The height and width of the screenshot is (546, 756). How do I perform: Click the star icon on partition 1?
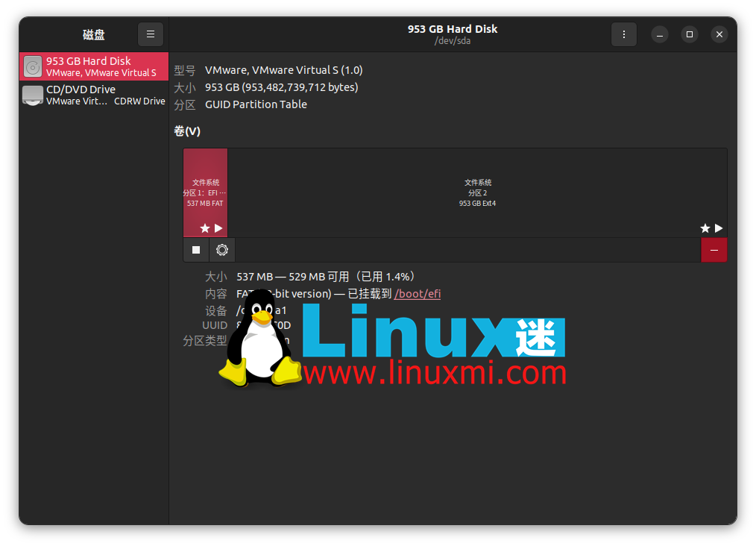(204, 228)
